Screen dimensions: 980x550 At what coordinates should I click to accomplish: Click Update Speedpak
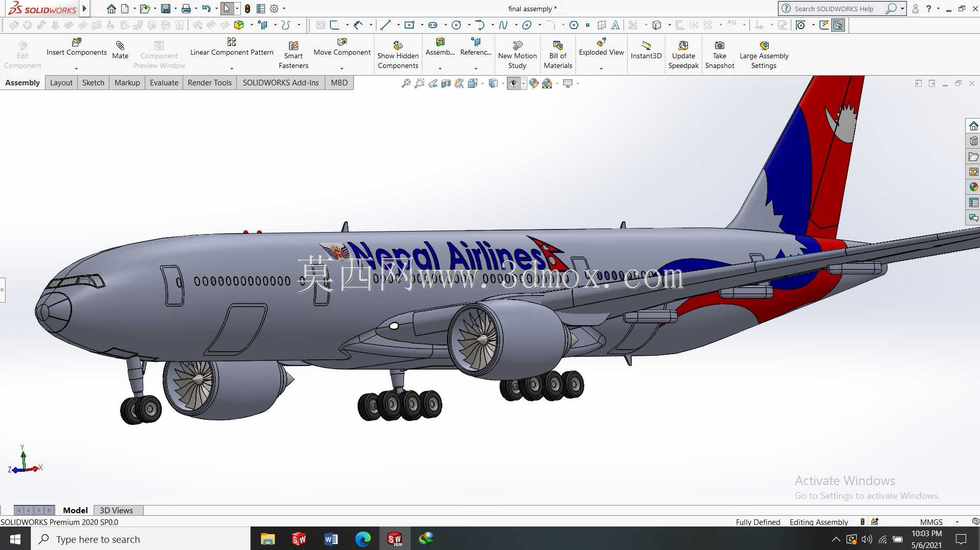coord(683,55)
